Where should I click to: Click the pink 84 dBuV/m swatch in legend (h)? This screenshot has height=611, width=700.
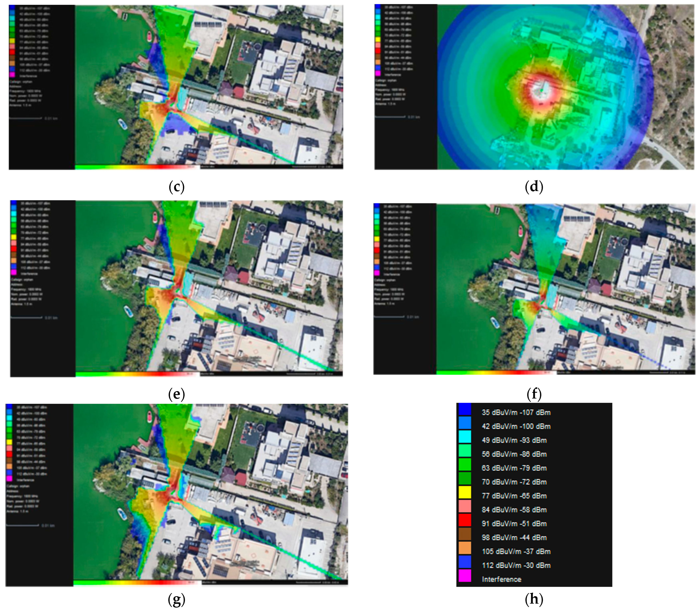click(x=465, y=506)
